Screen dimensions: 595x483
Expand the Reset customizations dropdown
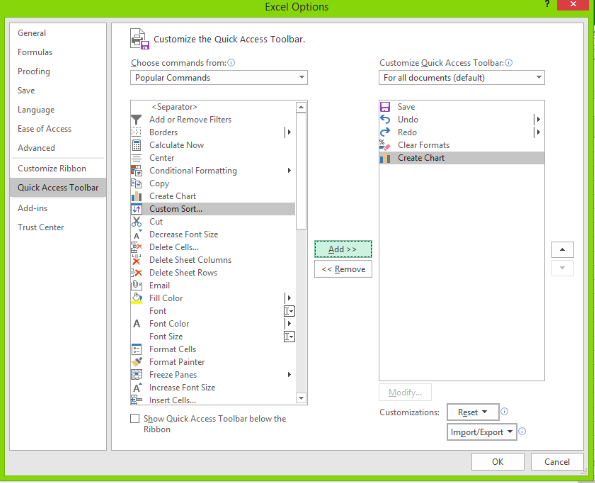pyautogui.click(x=473, y=412)
